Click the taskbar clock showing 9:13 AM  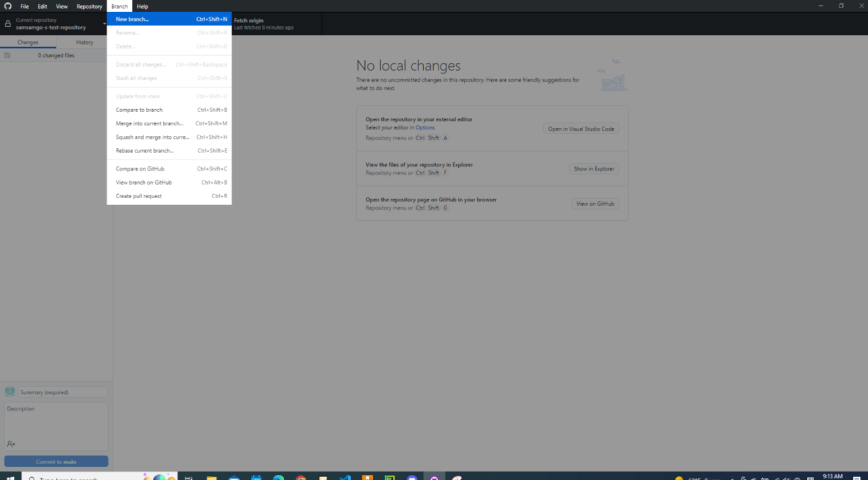coord(833,477)
